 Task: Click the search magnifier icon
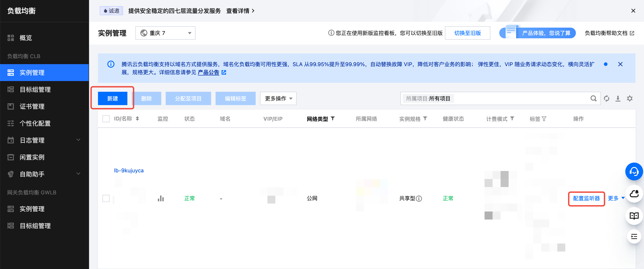click(593, 98)
